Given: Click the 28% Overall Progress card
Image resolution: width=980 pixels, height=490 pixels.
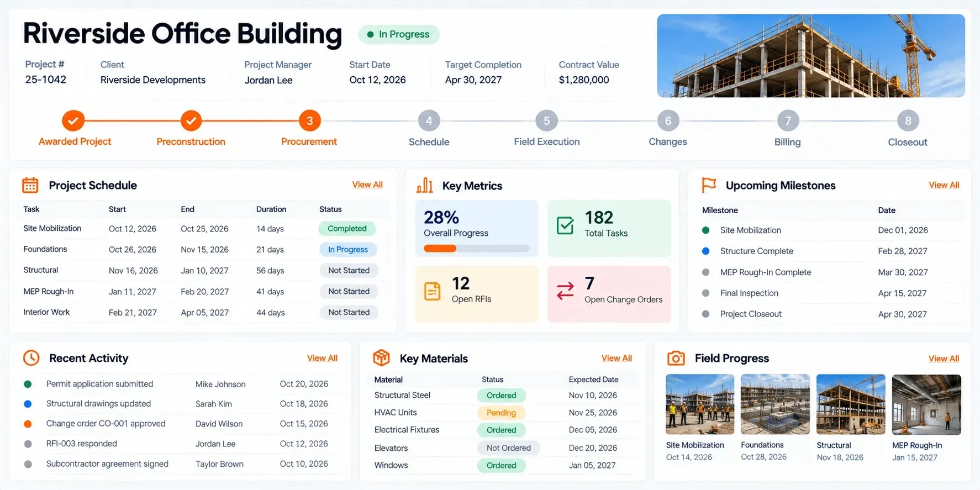Looking at the screenshot, I should tap(477, 228).
